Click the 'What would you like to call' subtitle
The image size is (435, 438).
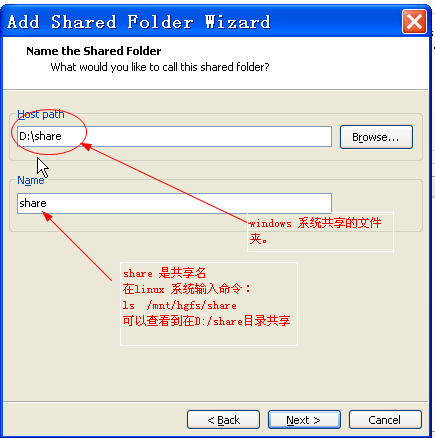coord(160,67)
